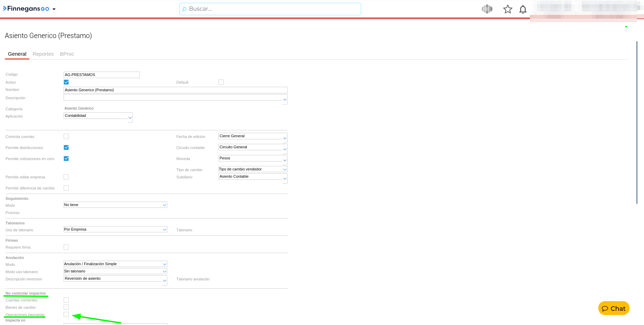Click the search magnifier icon
Viewport: 644px width, 325px height.
pos(184,9)
